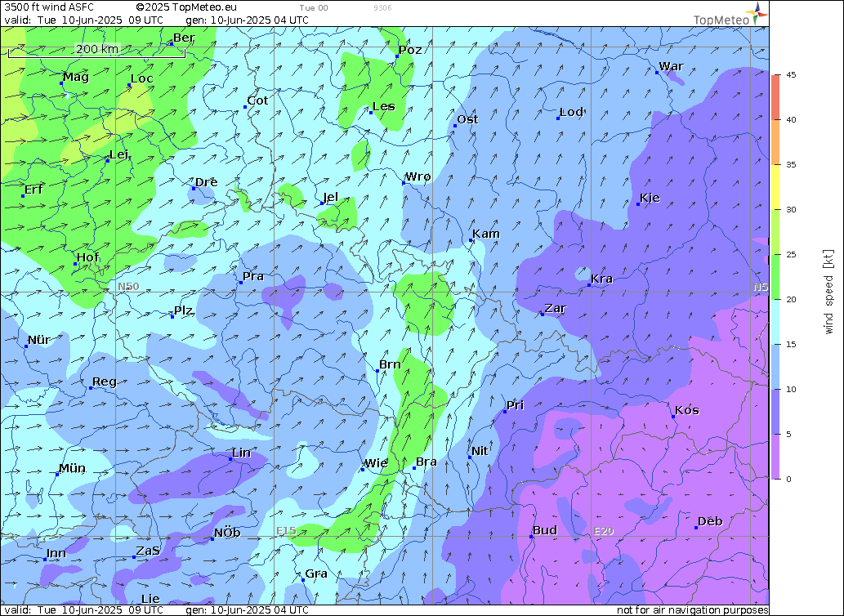
Task: Click the "ZaS" city label
Action: (x=148, y=551)
